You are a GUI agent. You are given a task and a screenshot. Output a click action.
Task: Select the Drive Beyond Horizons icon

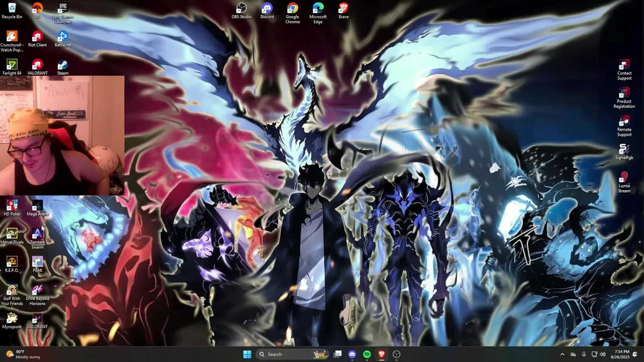(37, 295)
